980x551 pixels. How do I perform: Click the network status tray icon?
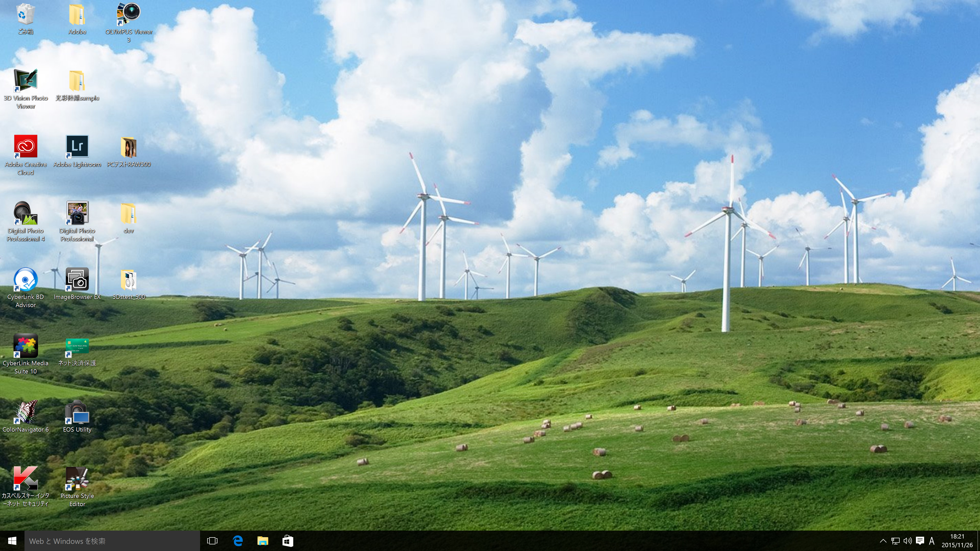click(896, 540)
